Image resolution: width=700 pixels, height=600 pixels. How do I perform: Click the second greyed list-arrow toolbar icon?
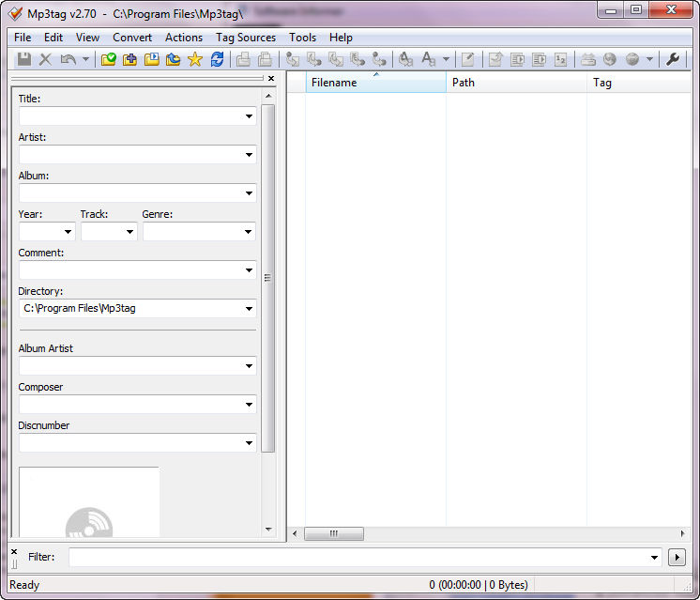tap(539, 59)
